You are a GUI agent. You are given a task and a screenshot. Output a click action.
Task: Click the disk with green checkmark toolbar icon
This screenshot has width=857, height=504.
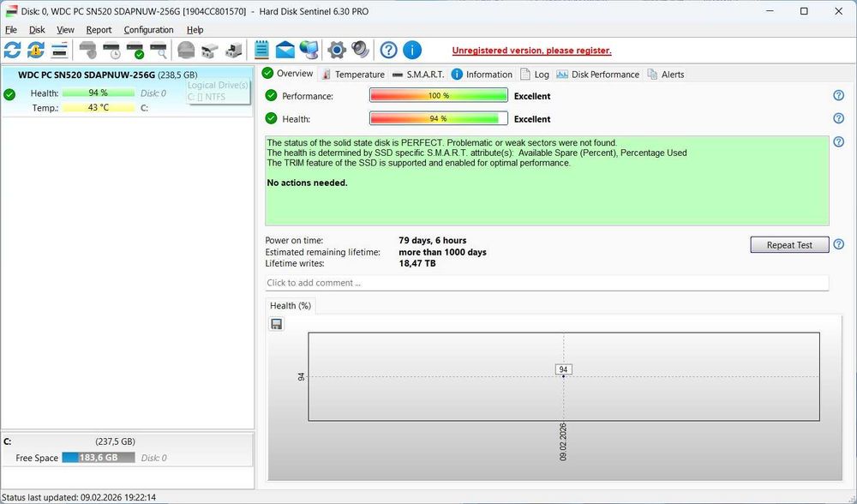[135, 50]
